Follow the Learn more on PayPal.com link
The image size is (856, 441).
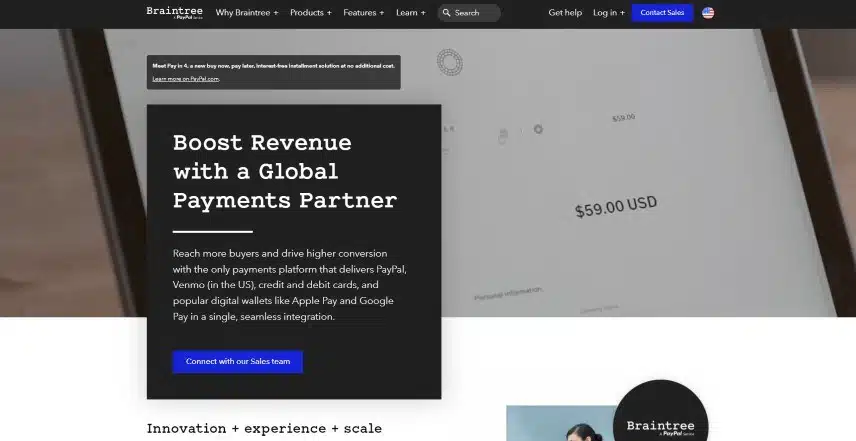click(186, 78)
